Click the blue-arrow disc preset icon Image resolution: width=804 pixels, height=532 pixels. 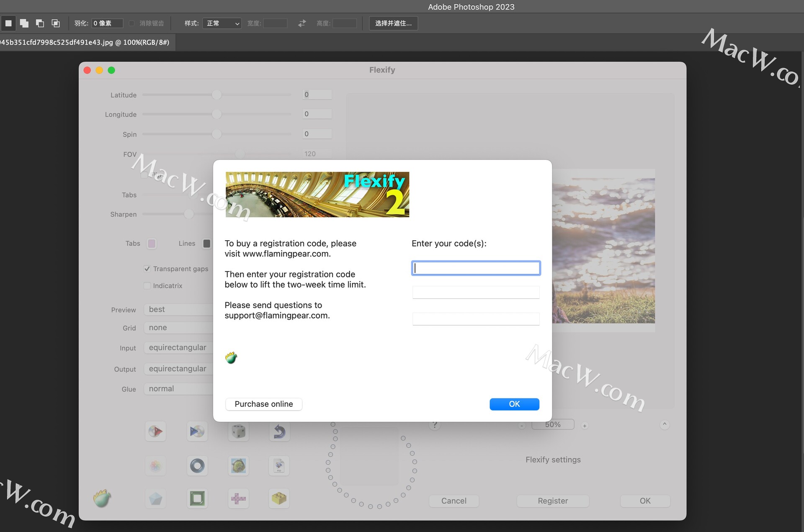click(x=197, y=431)
